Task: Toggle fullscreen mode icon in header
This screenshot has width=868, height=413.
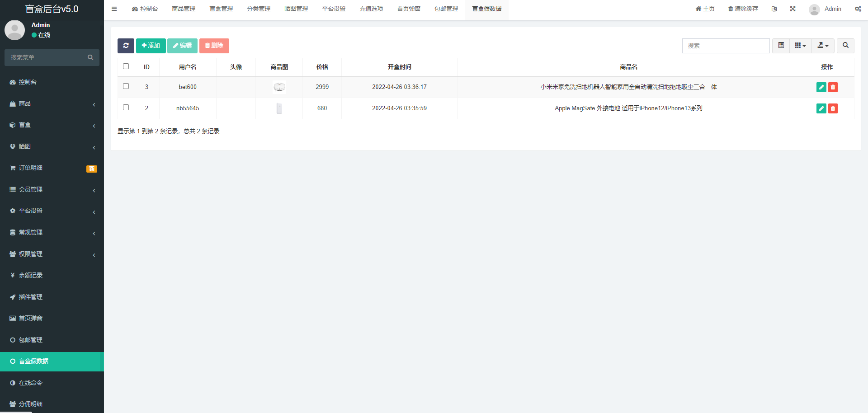Action: coord(793,9)
